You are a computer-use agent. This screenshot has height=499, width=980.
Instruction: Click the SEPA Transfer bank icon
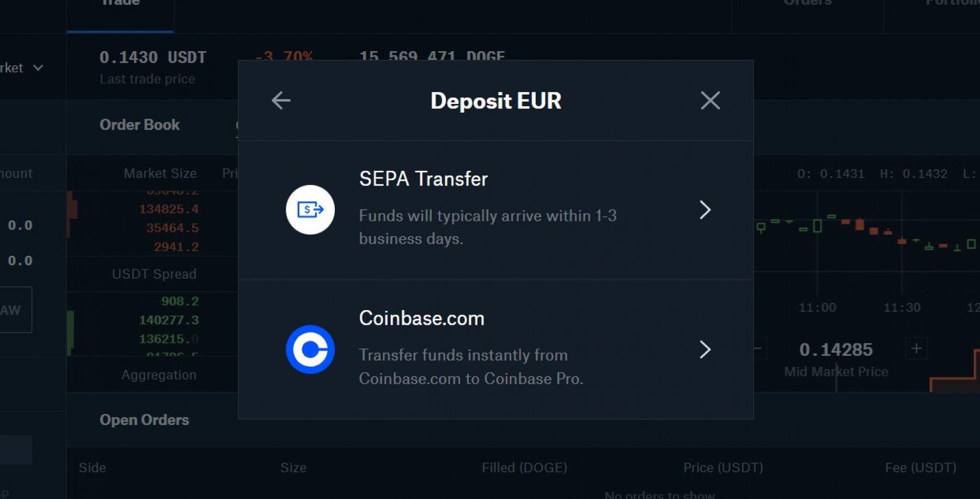pos(310,210)
